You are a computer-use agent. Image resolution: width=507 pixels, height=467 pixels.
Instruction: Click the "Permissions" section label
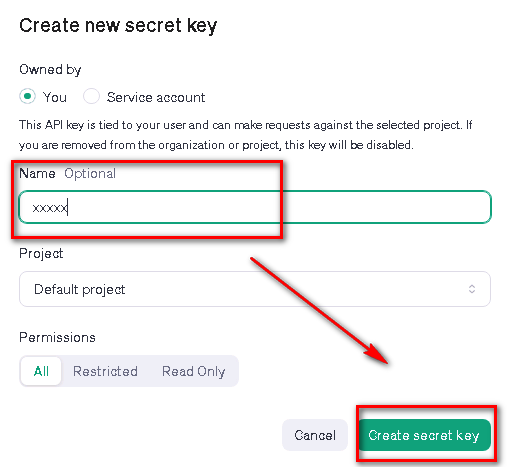(57, 337)
